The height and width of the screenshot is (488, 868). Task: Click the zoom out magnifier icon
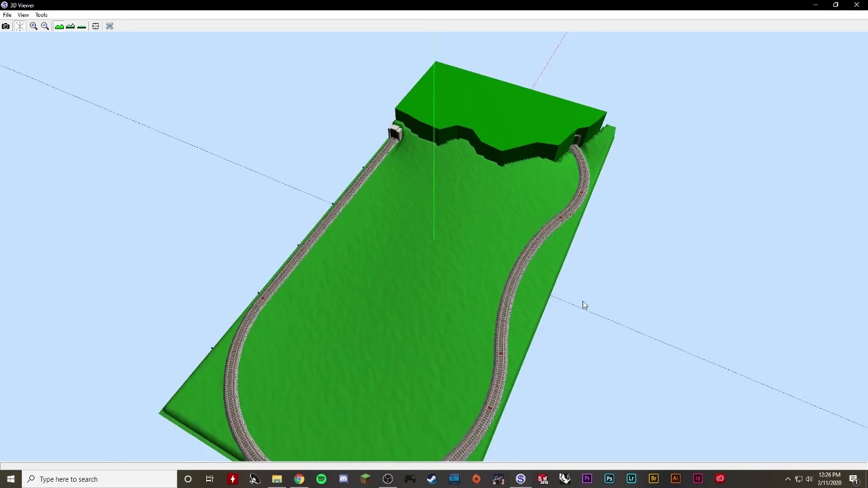(x=45, y=26)
